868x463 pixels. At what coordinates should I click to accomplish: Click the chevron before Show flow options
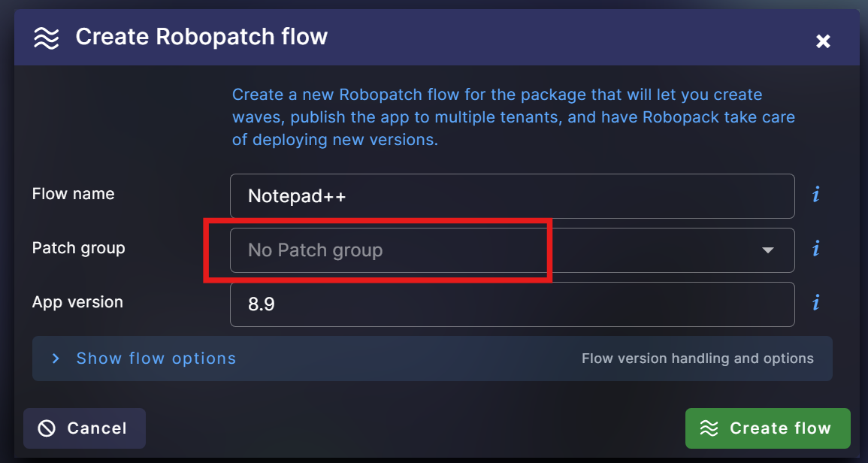click(x=56, y=359)
